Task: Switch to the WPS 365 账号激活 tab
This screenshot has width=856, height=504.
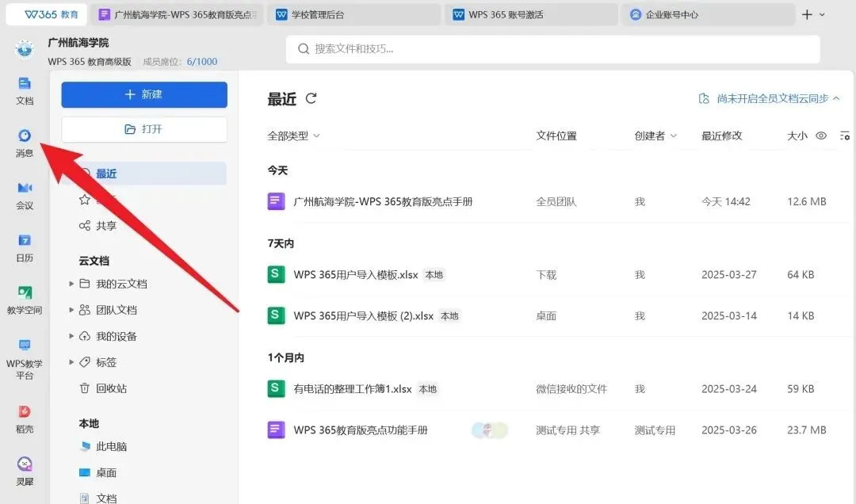Action: (x=532, y=15)
